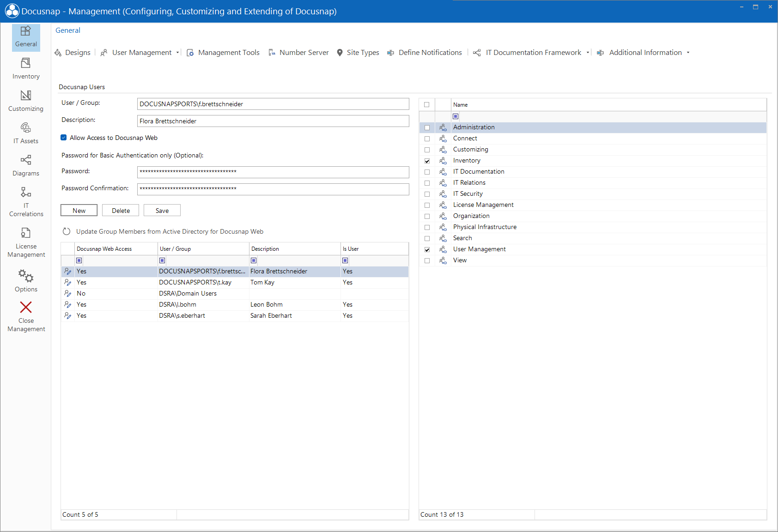778x532 pixels.
Task: Uncheck the Inventory role checkbox
Action: (427, 161)
